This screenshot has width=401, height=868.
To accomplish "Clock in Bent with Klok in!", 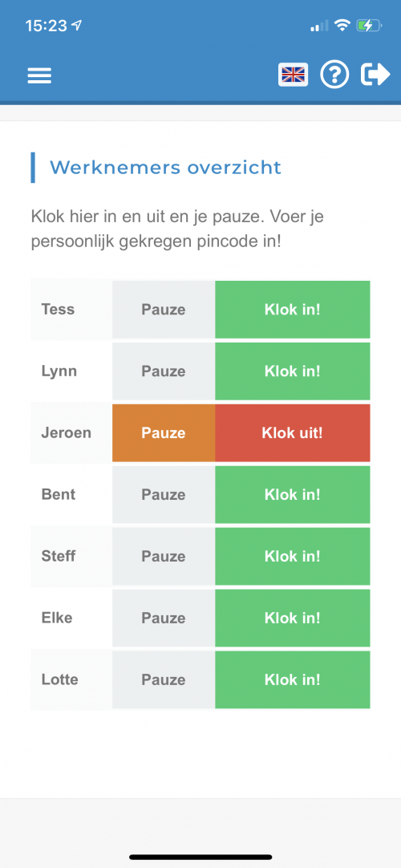I will tap(293, 495).
